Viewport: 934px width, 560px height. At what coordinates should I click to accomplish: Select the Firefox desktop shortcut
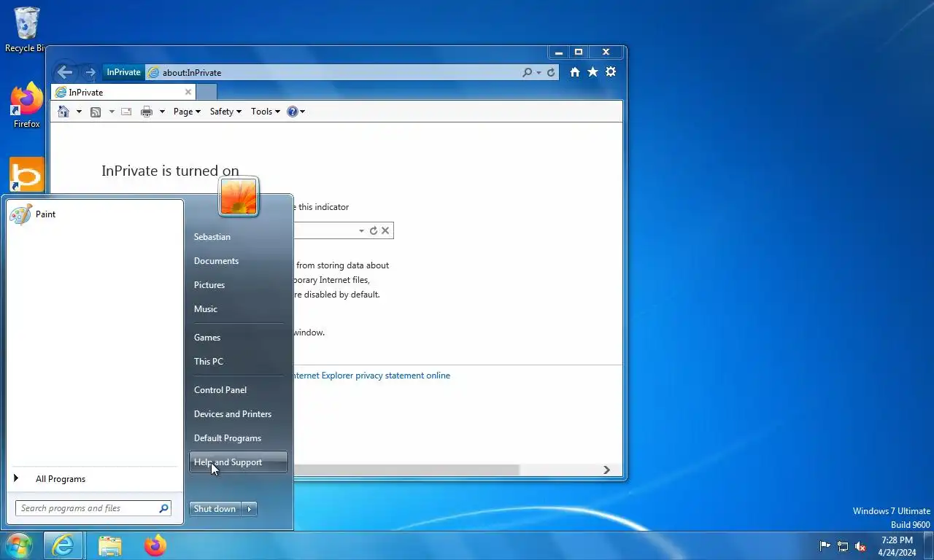coord(27,106)
